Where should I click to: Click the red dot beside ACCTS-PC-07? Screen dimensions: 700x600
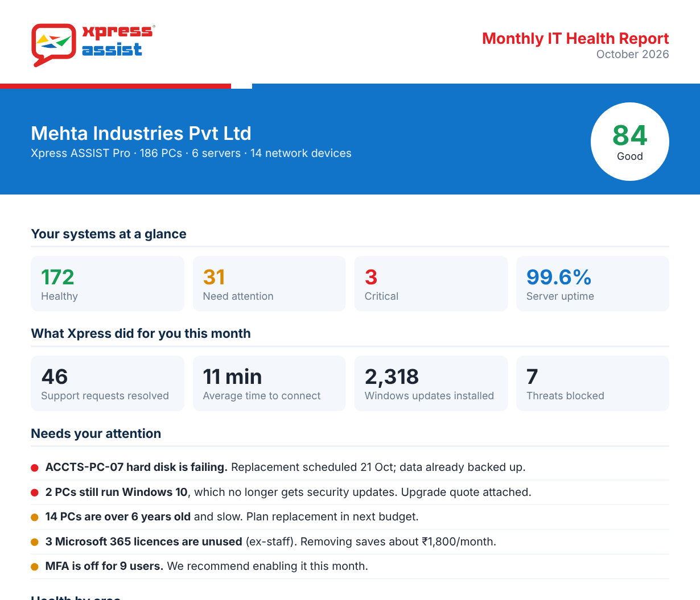pos(35,468)
